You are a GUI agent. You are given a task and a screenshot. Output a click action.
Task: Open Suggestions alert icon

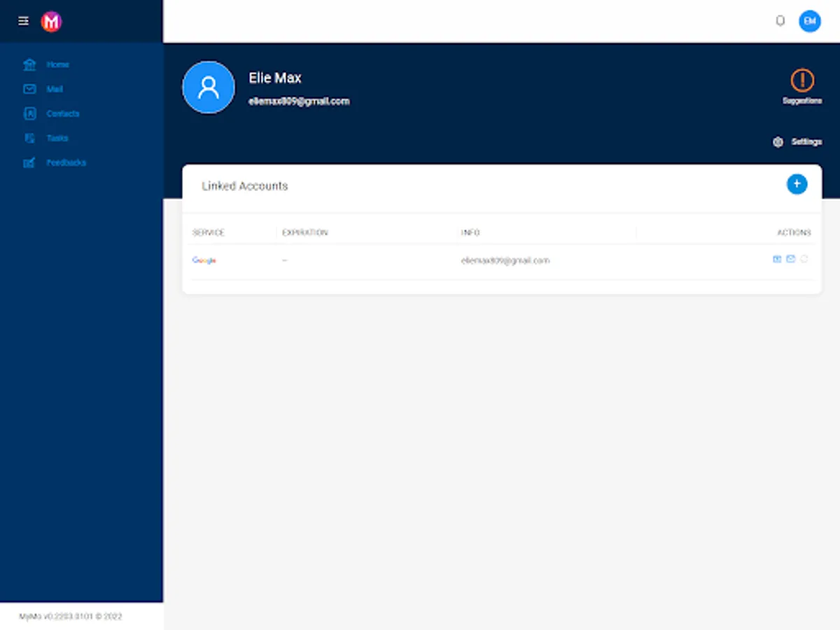tap(802, 80)
